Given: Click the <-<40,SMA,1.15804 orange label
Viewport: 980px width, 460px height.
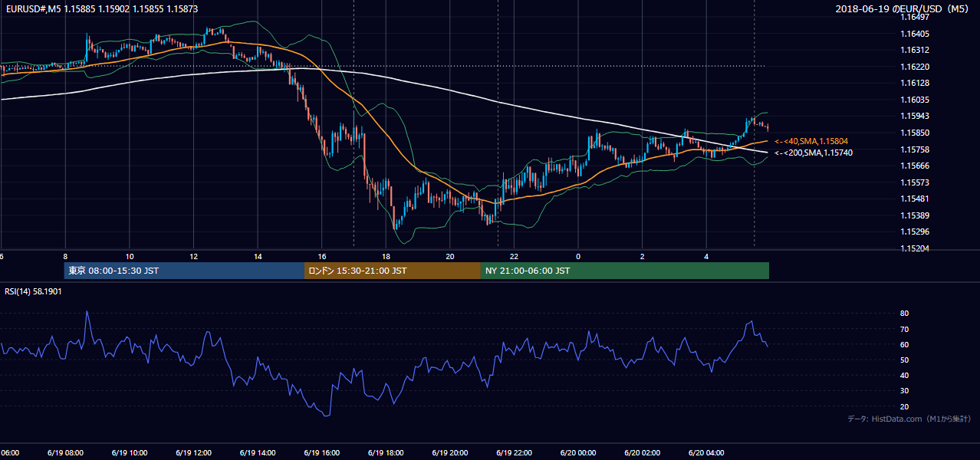Looking at the screenshot, I should (811, 141).
